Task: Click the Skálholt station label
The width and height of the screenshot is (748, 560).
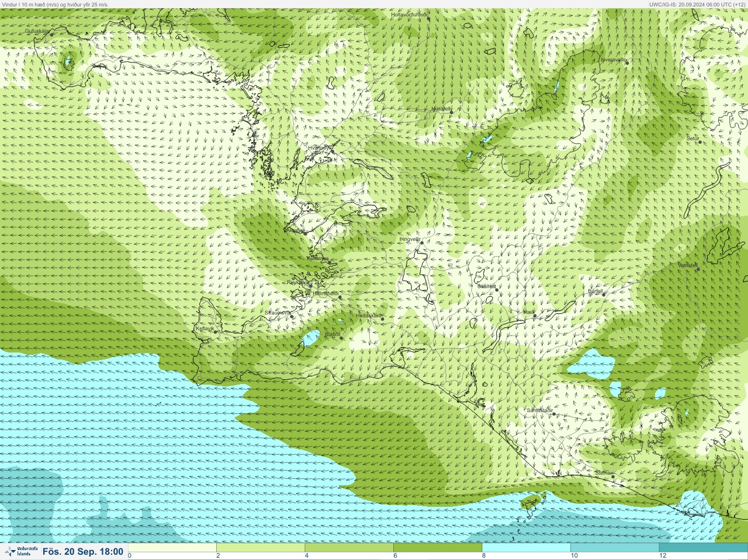Action: [x=487, y=286]
